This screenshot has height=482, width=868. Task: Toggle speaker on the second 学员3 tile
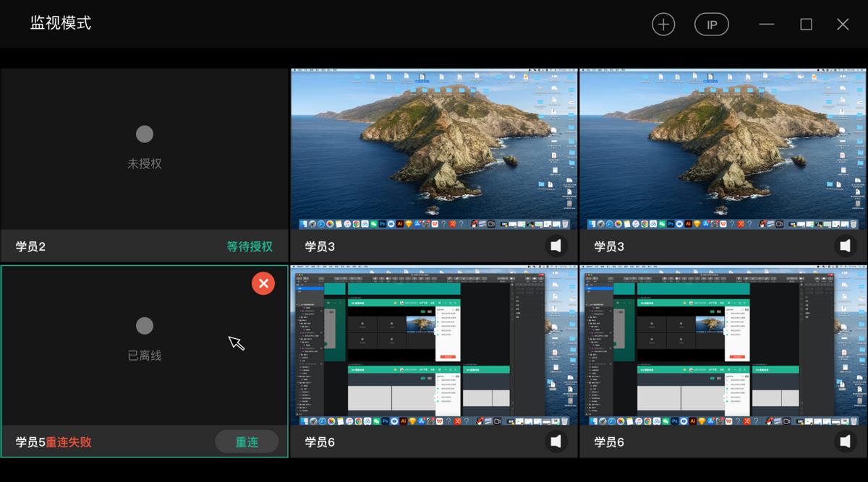(x=845, y=246)
